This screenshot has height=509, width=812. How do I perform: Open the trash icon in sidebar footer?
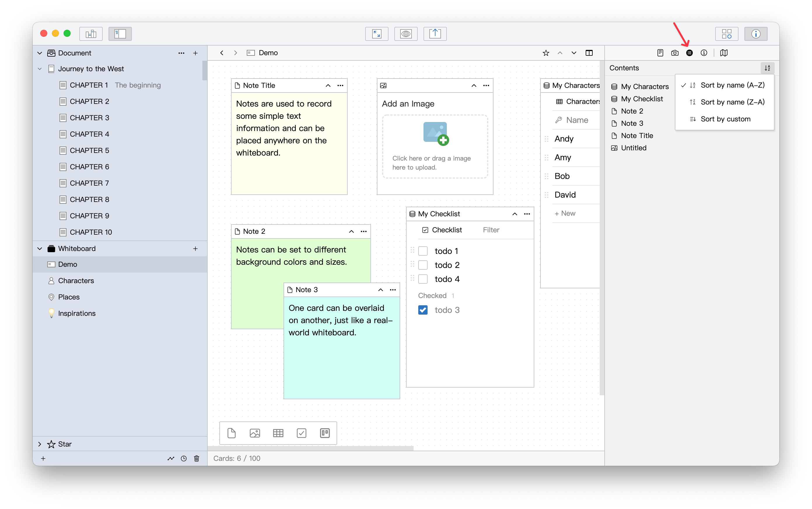[x=197, y=458]
